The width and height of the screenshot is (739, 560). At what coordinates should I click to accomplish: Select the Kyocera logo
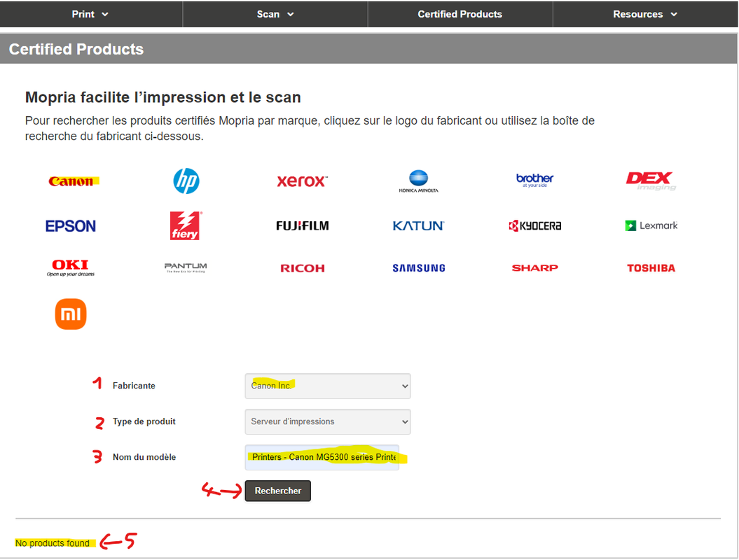pyautogui.click(x=535, y=225)
